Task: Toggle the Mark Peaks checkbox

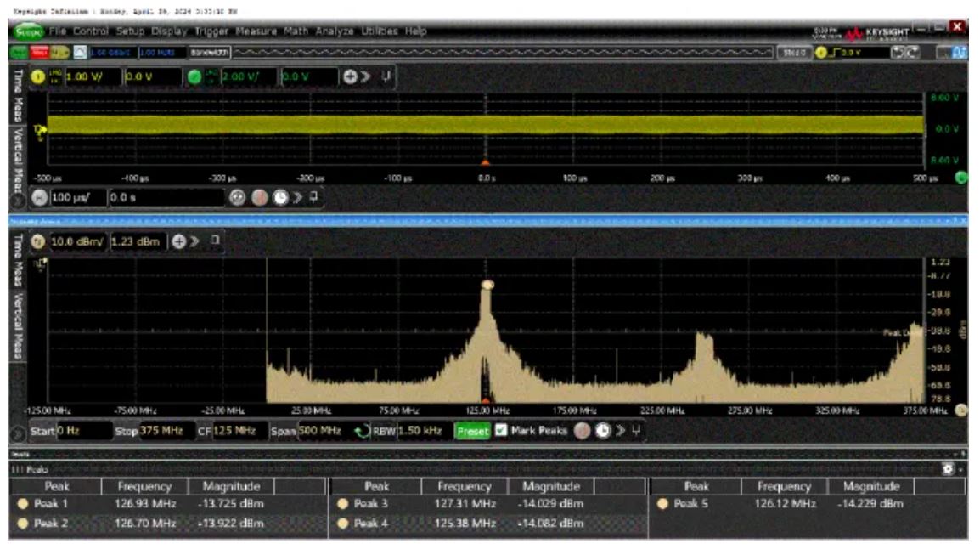Action: click(x=501, y=430)
